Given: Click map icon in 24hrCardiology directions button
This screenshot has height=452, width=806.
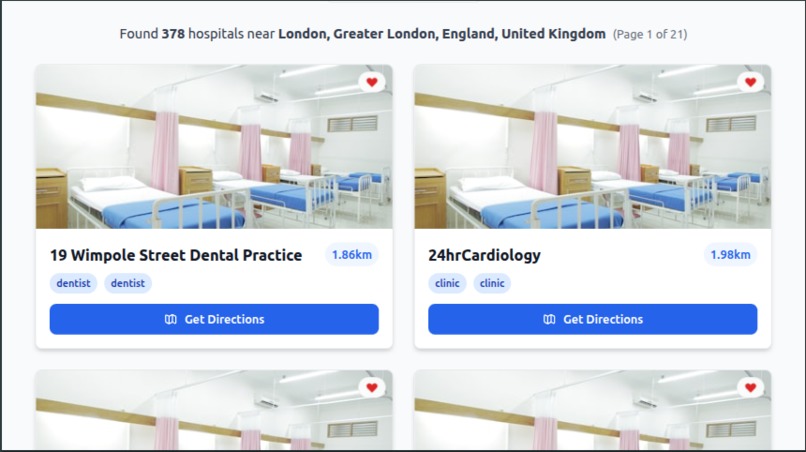Looking at the screenshot, I should pos(549,319).
